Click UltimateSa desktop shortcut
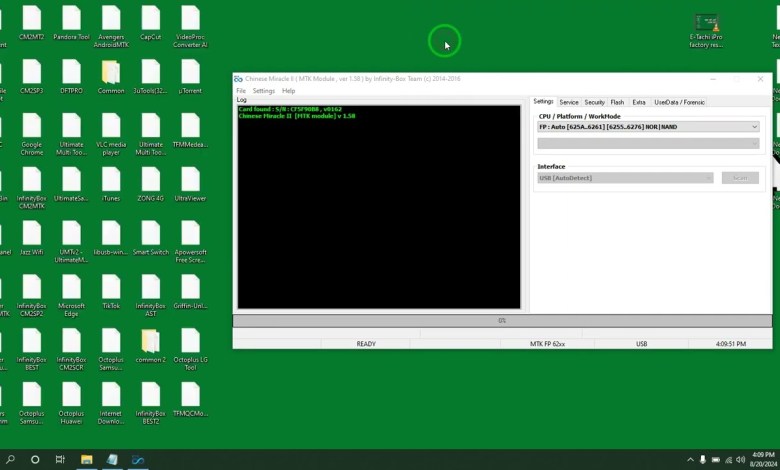Screen dimensions: 780x470 click(x=71, y=185)
